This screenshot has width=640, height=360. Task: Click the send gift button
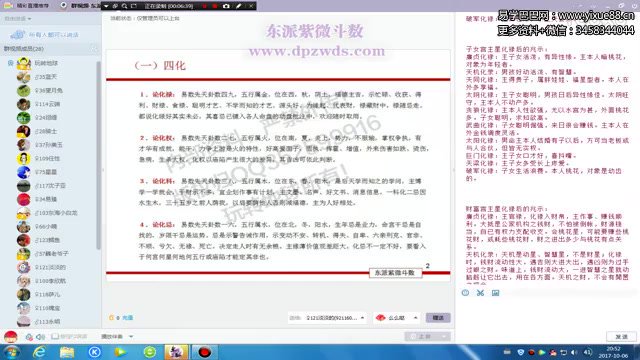[x=438, y=318]
